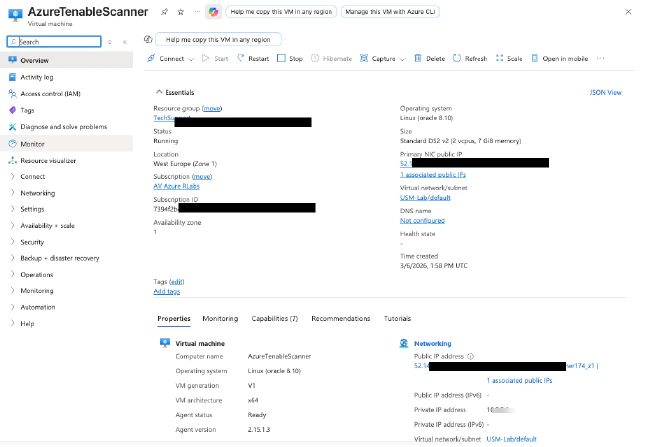Click 'Help me copy this VM' header suggestion
The width and height of the screenshot is (659, 447).
281,12
